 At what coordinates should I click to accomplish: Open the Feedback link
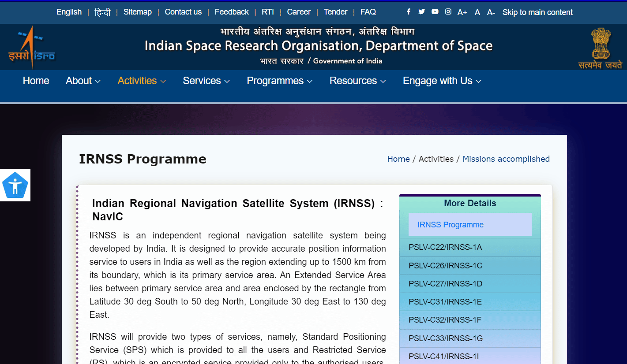click(232, 12)
